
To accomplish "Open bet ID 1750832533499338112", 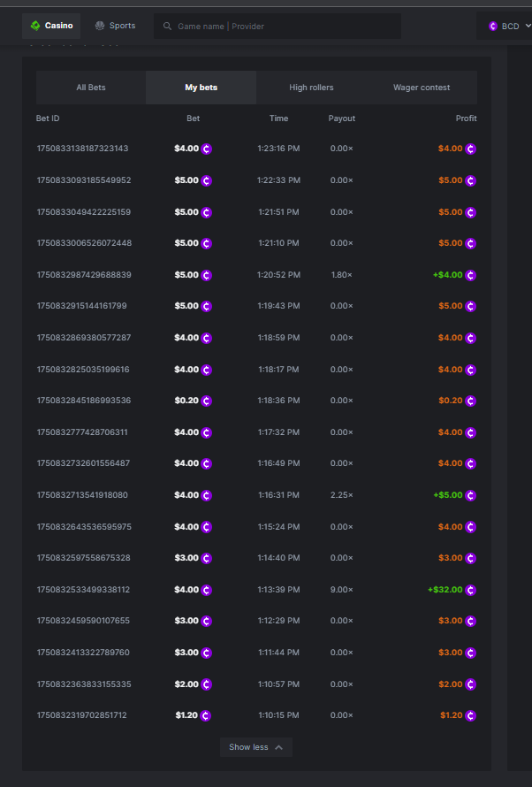I will click(x=83, y=590).
